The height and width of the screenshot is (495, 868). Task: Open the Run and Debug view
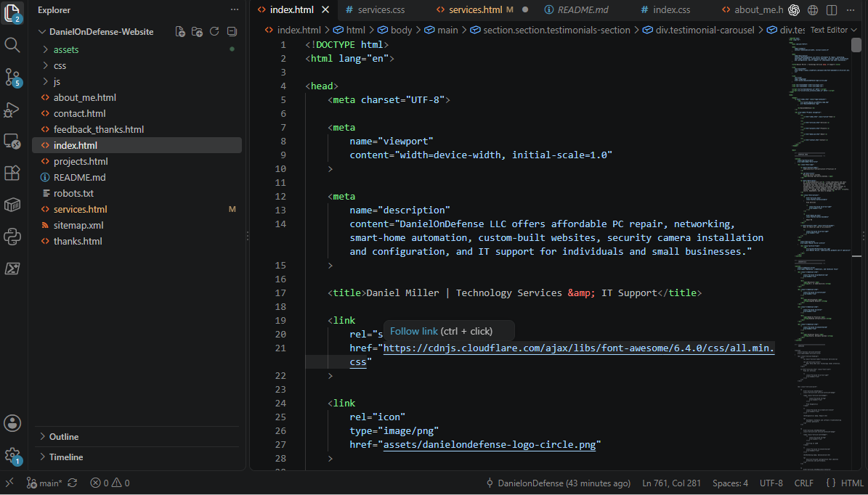[12, 110]
